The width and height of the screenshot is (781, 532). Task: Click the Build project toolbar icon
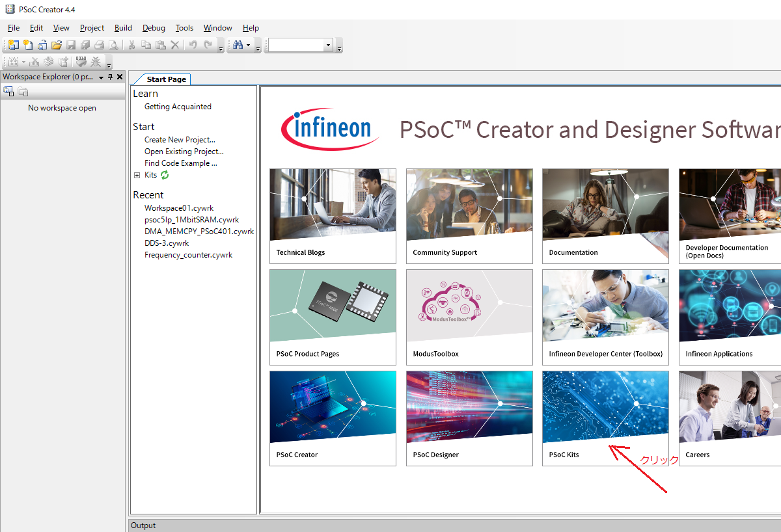click(x=13, y=62)
